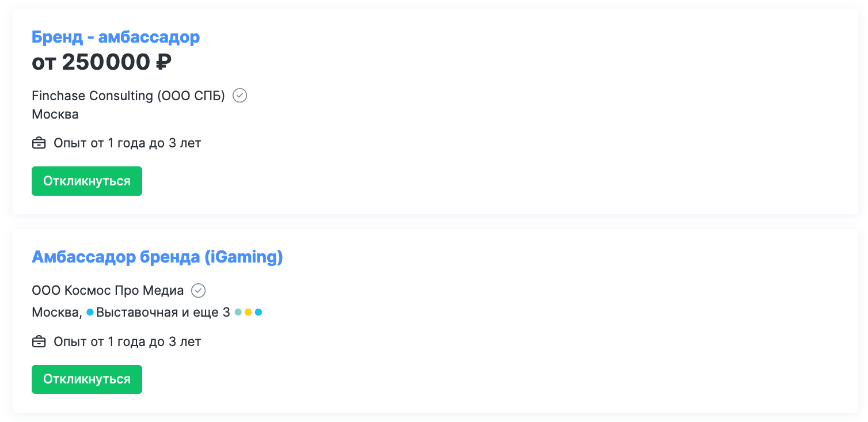868x422 pixels.
Task: Click experience text in Finchase vacancy card
Action: pyautogui.click(x=127, y=143)
